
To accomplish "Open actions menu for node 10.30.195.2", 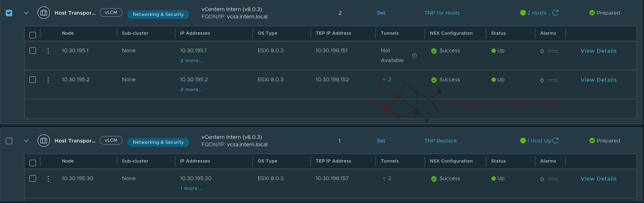I will (x=48, y=80).
